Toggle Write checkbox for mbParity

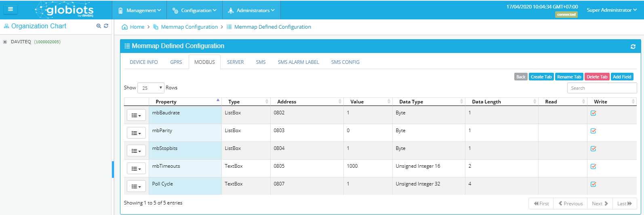593,131
